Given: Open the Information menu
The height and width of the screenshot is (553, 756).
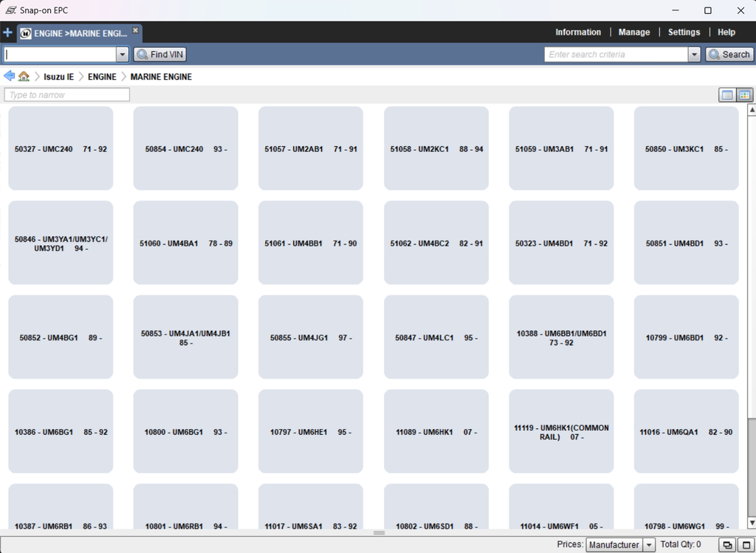Looking at the screenshot, I should (578, 32).
